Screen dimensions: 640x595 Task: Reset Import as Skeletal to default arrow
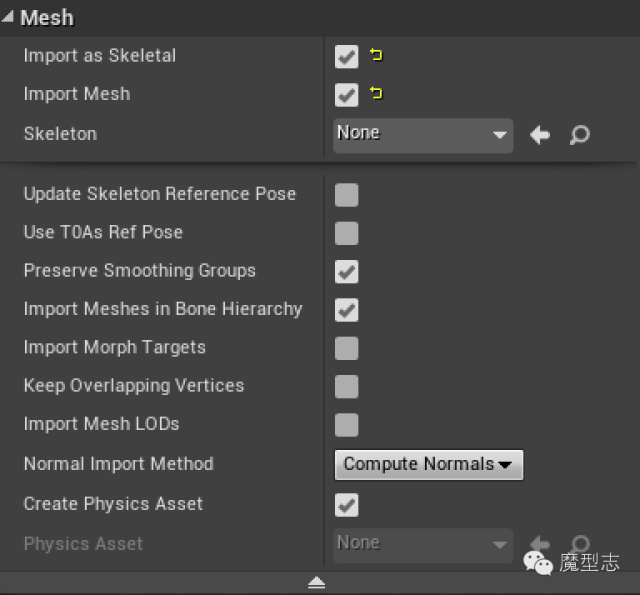point(377,56)
